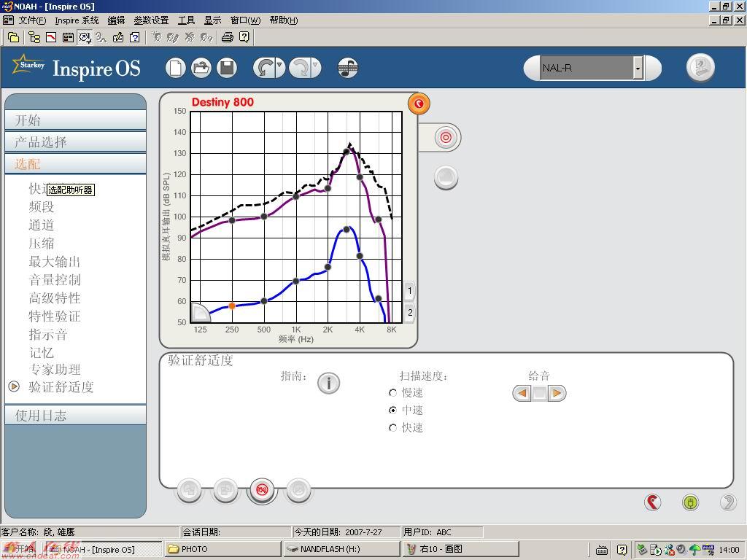Click the blue question mark document icon
Image resolution: width=747 pixels, height=560 pixels.
135,37
